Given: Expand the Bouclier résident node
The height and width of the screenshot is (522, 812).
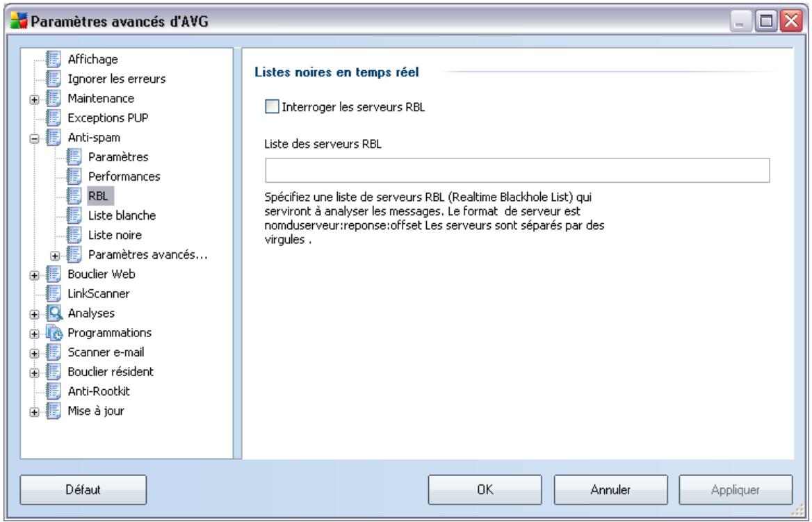Looking at the screenshot, I should point(34,373).
